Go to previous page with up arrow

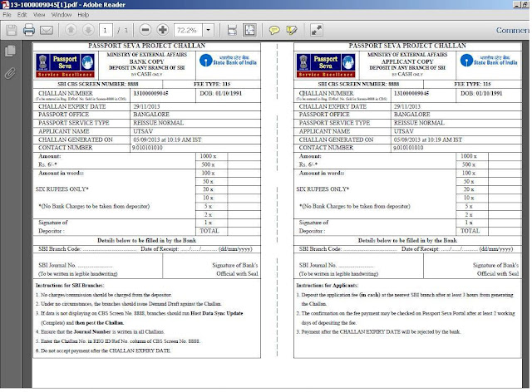[71, 30]
